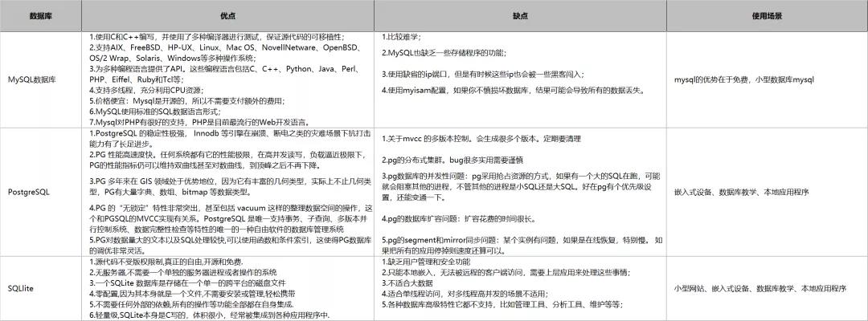Viewport: 868px width, 321px height.
Task: Click line "的调优非常灵活"
Action: pyautogui.click(x=117, y=251)
